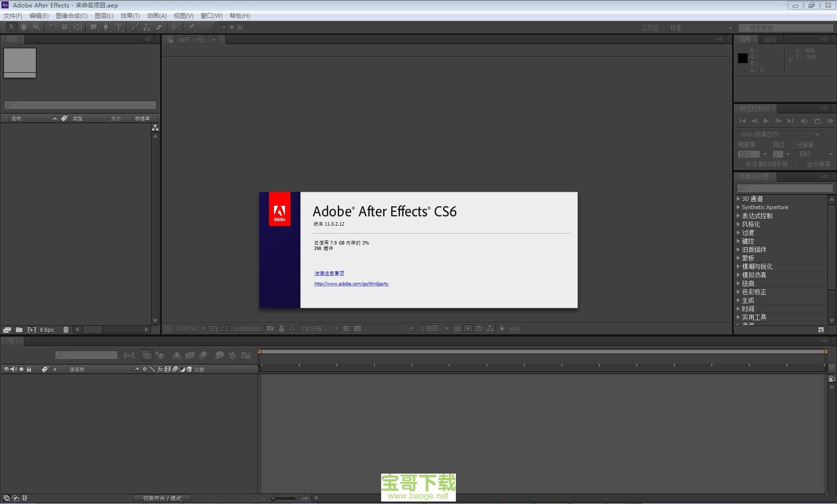This screenshot has height=504, width=837.
Task: Open the '图像合成(C)' menu
Action: click(x=71, y=16)
